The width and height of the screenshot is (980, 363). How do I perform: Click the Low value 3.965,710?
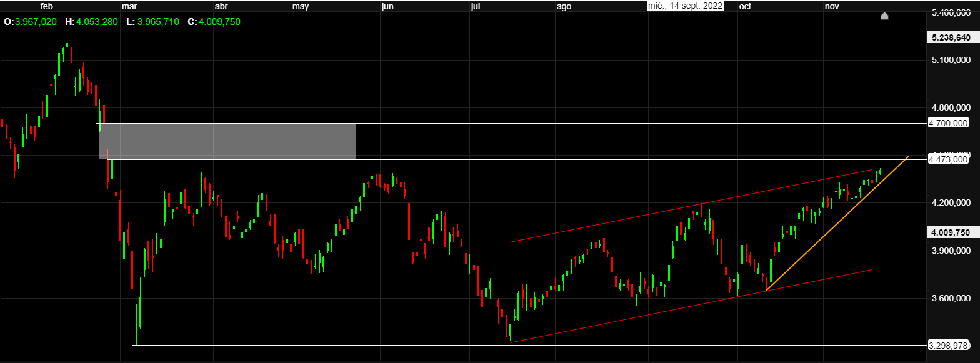157,22
